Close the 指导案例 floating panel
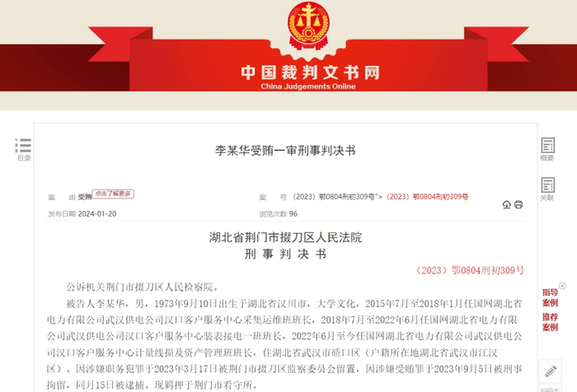The width and height of the screenshot is (577, 392). click(562, 286)
